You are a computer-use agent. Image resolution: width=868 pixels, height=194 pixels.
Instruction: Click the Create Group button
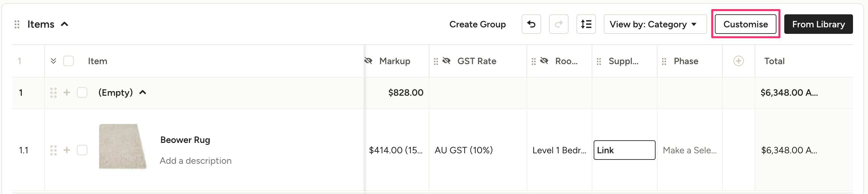(477, 24)
